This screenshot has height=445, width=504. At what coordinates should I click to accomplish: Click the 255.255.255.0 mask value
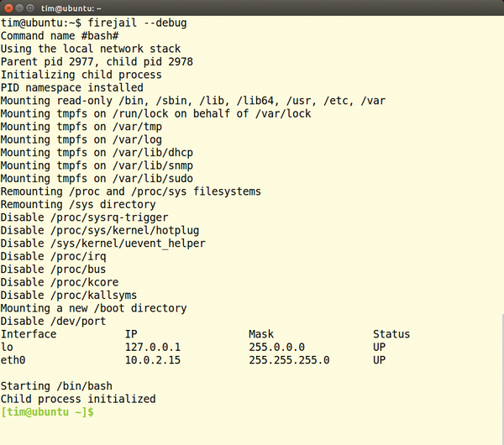point(289,360)
